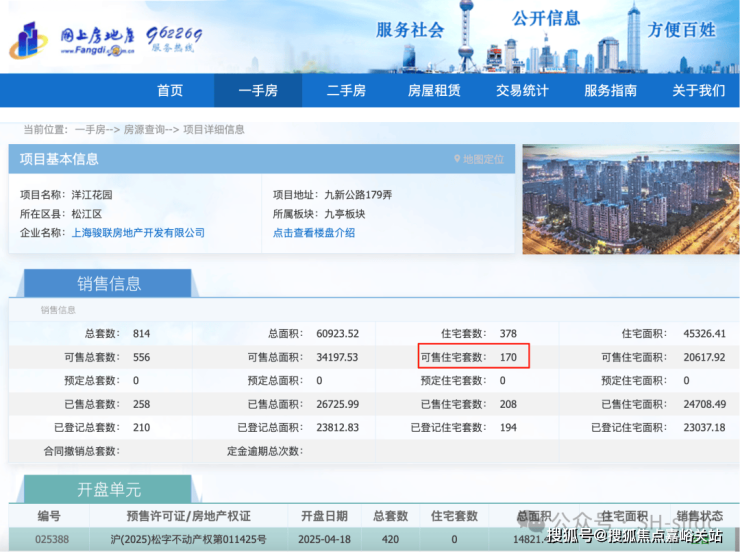Click the Fangdi website logo

pyautogui.click(x=72, y=41)
